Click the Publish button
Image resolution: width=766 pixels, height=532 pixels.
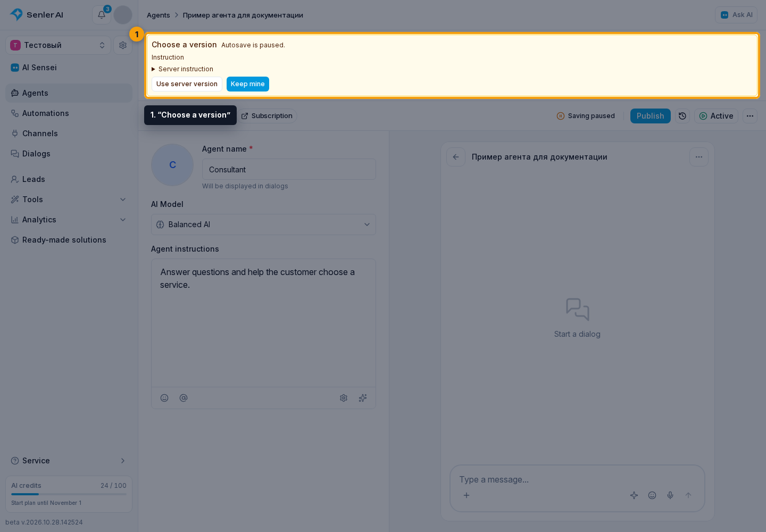point(650,116)
